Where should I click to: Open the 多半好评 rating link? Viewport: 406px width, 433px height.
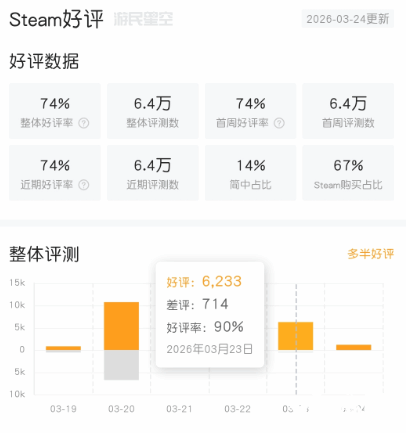pyautogui.click(x=371, y=254)
